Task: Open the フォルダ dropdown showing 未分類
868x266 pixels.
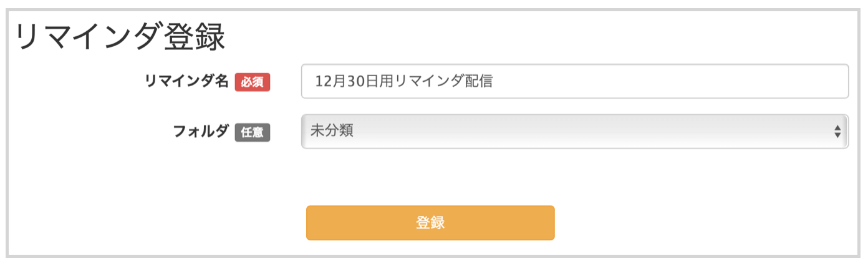Action: [574, 132]
